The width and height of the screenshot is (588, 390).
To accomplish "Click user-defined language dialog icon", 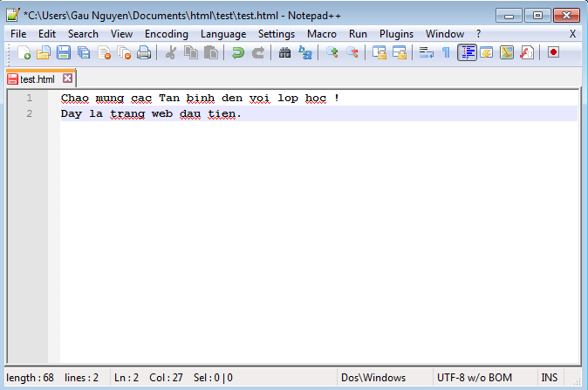I will pos(487,52).
